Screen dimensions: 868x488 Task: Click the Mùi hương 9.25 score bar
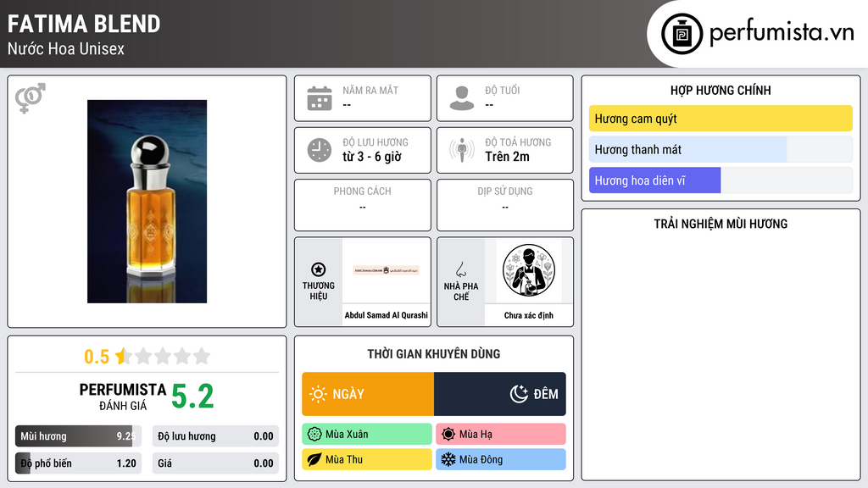point(78,436)
